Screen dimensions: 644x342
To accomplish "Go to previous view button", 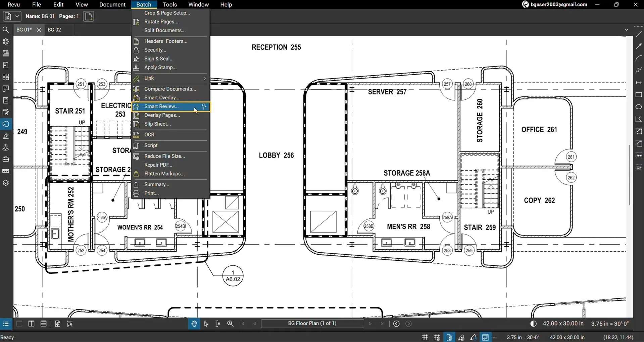I will [396, 324].
